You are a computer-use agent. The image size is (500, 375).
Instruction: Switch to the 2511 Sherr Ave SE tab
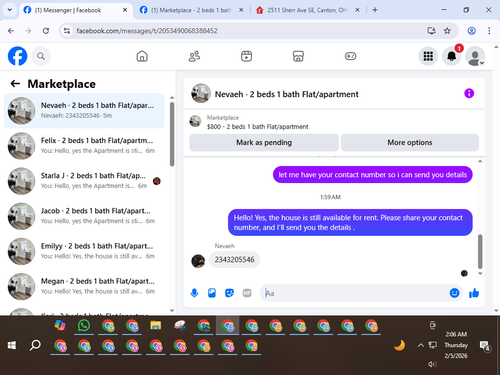coord(307,10)
